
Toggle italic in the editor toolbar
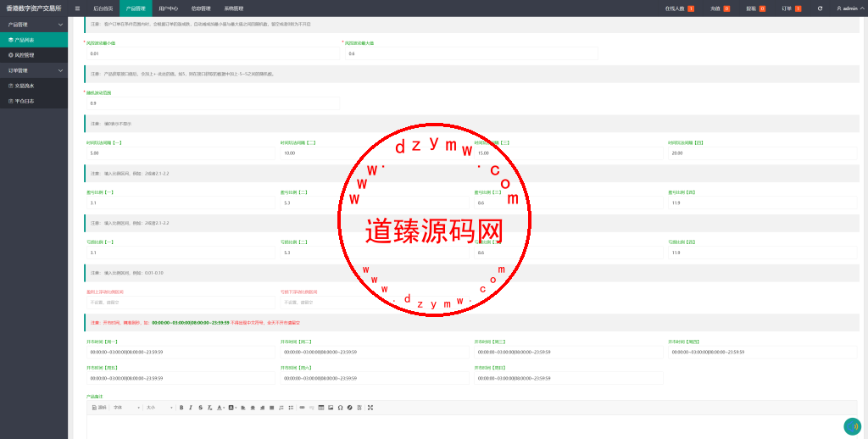pos(191,408)
